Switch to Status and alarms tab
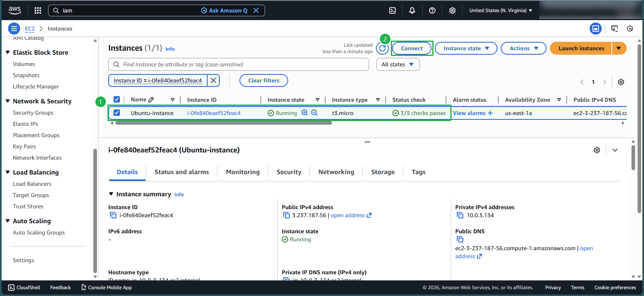The image size is (644, 296). click(182, 172)
